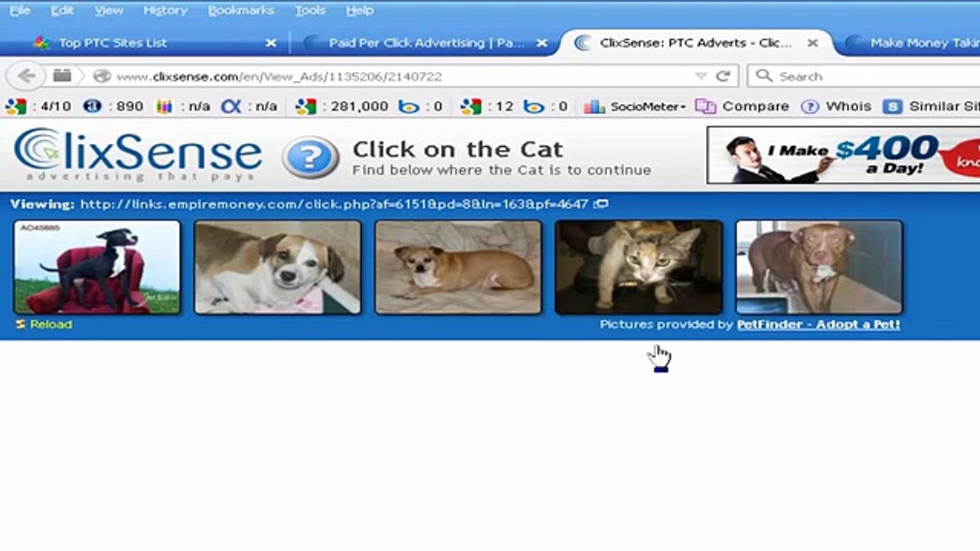This screenshot has height=551, width=980.
Task: Click the Google icon showing 281,000
Action: [x=306, y=106]
